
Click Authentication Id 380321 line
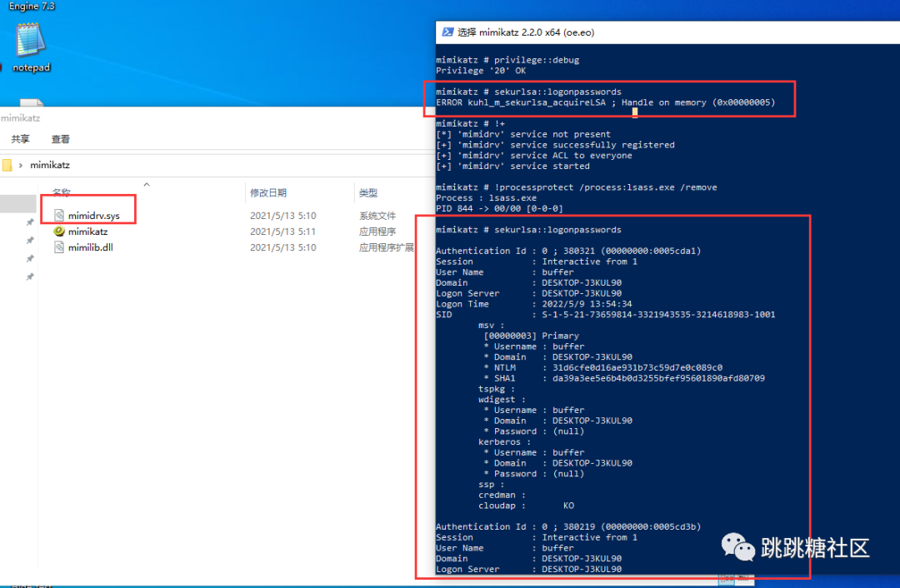point(568,251)
